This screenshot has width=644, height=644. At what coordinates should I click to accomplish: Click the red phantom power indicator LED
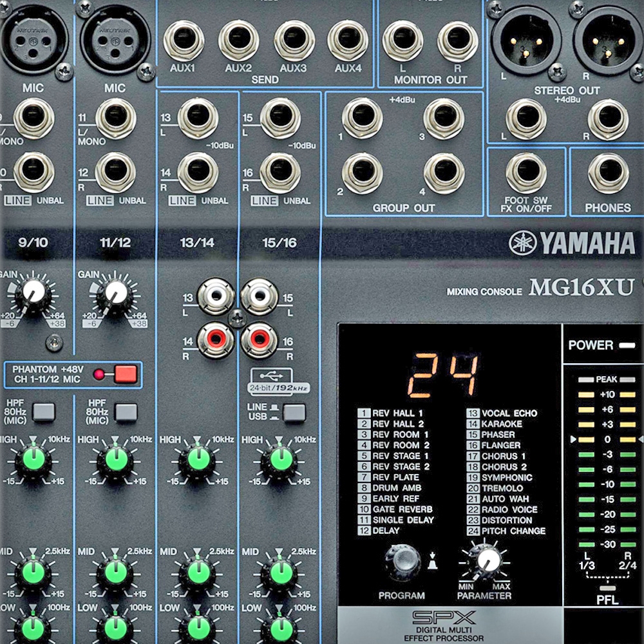click(x=99, y=374)
